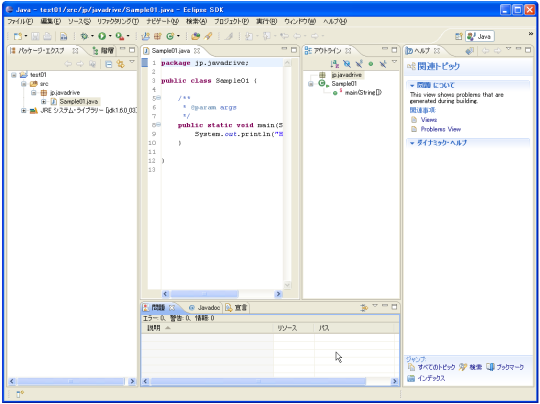This screenshot has height=404, width=540.
Task: Click the green Run icon
Action: (102, 36)
